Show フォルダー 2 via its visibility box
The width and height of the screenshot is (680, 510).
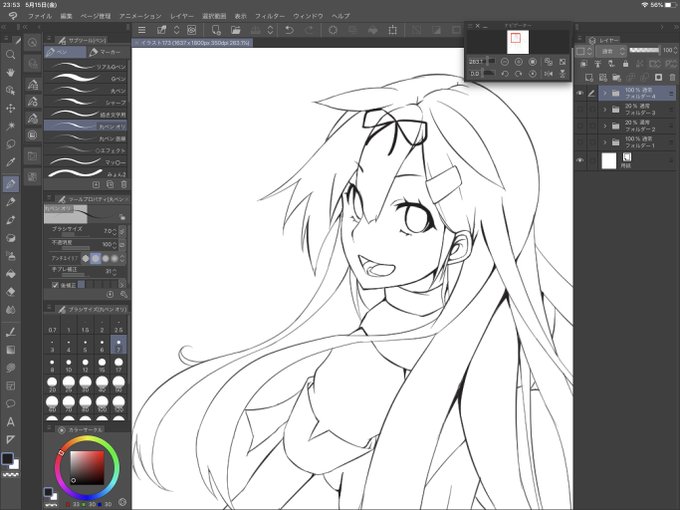(x=580, y=126)
